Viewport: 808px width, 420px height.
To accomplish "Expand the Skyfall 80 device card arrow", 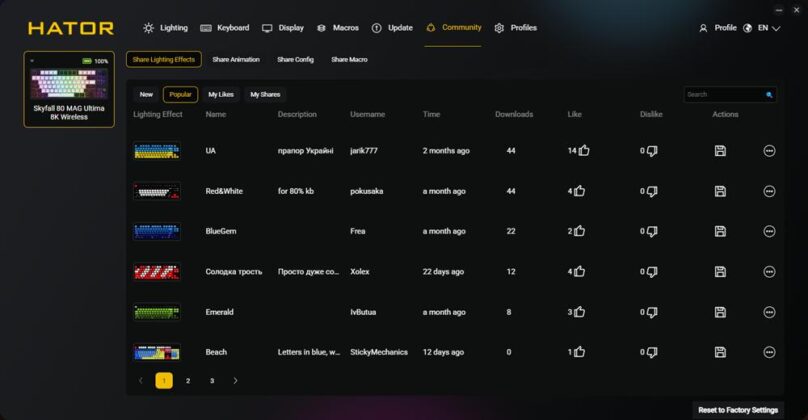I will (x=32, y=61).
